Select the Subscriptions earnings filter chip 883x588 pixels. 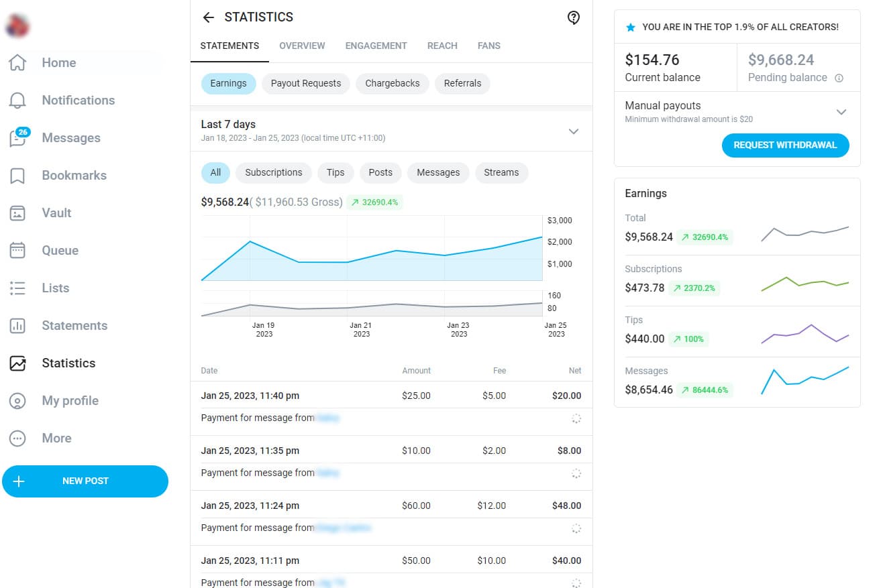[x=274, y=172]
